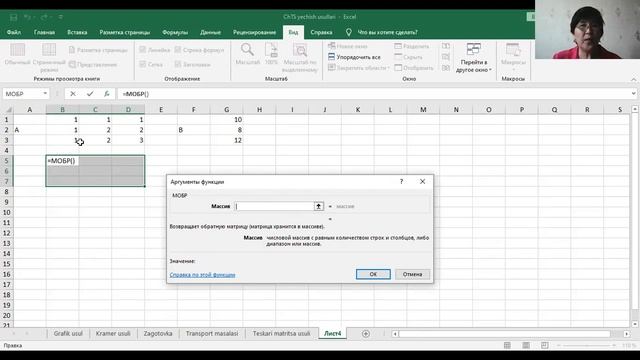This screenshot has height=360, width=640.
Task: Click the Массив input field
Action: pyautogui.click(x=274, y=206)
